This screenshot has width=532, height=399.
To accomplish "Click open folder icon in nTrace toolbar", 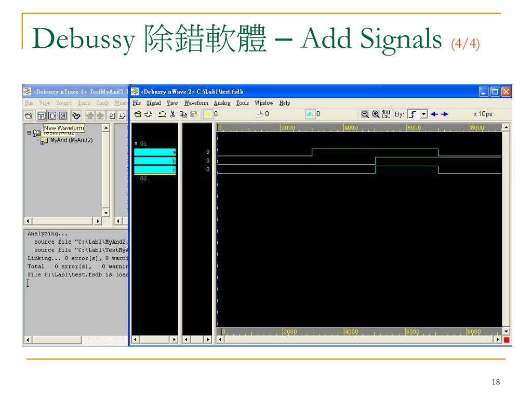I will pyautogui.click(x=29, y=116).
